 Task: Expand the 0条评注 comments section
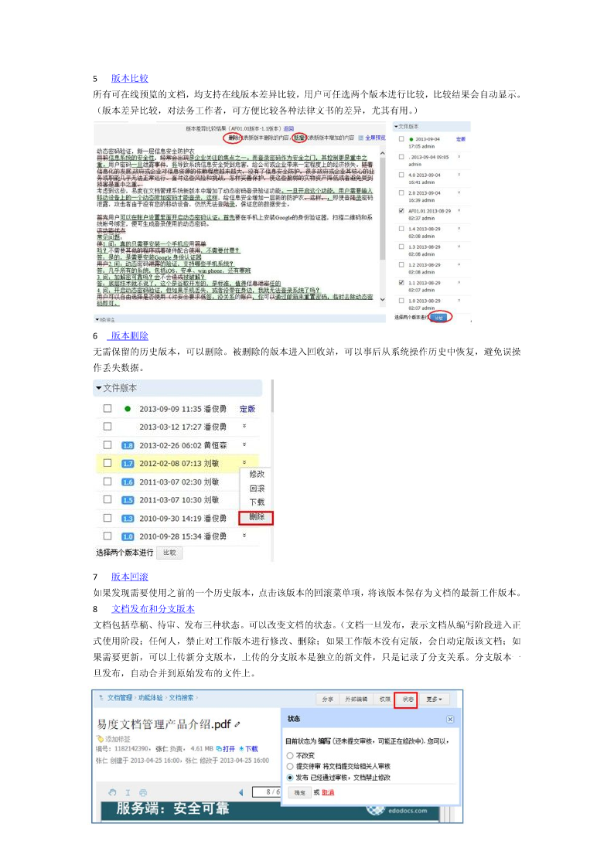pos(239,319)
